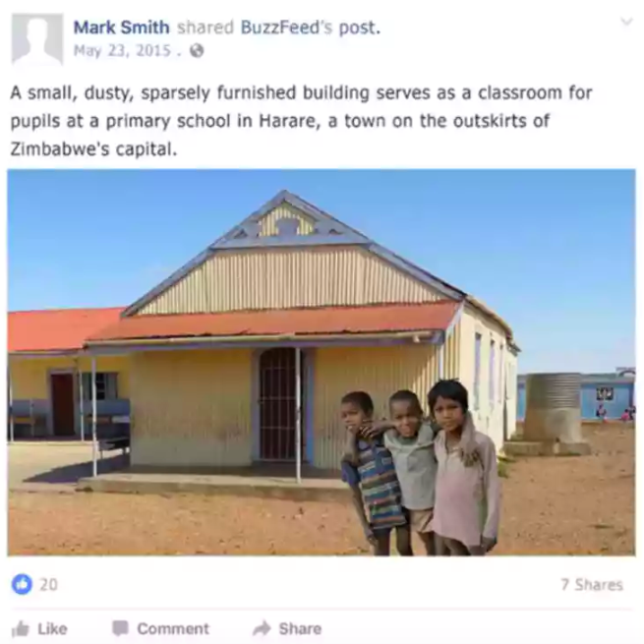Click the water tank in the photo

(553, 414)
